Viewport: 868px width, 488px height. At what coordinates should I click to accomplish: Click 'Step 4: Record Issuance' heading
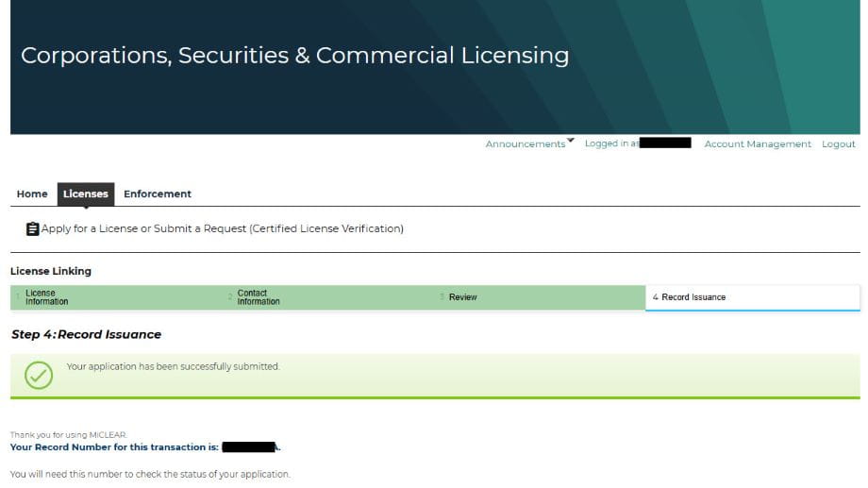pos(87,334)
